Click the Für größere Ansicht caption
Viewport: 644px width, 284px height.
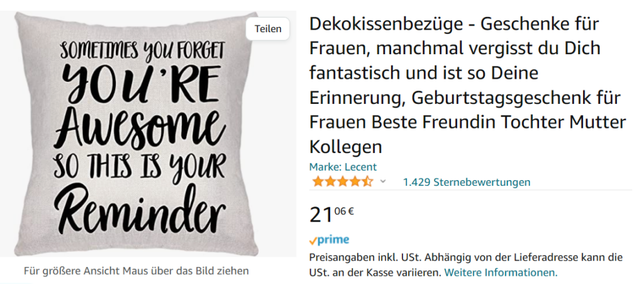(136, 271)
